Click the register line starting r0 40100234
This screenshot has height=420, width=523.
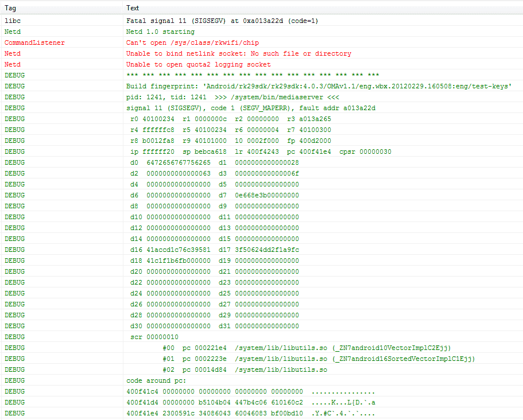(262, 119)
